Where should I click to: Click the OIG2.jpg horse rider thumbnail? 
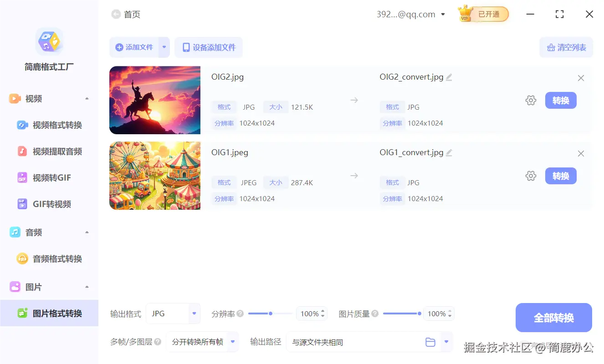point(155,100)
